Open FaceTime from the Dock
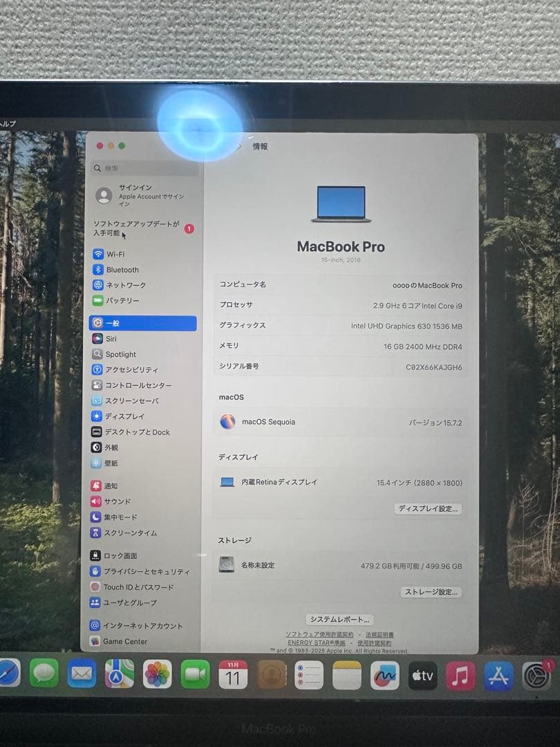The width and height of the screenshot is (560, 747). 195,674
